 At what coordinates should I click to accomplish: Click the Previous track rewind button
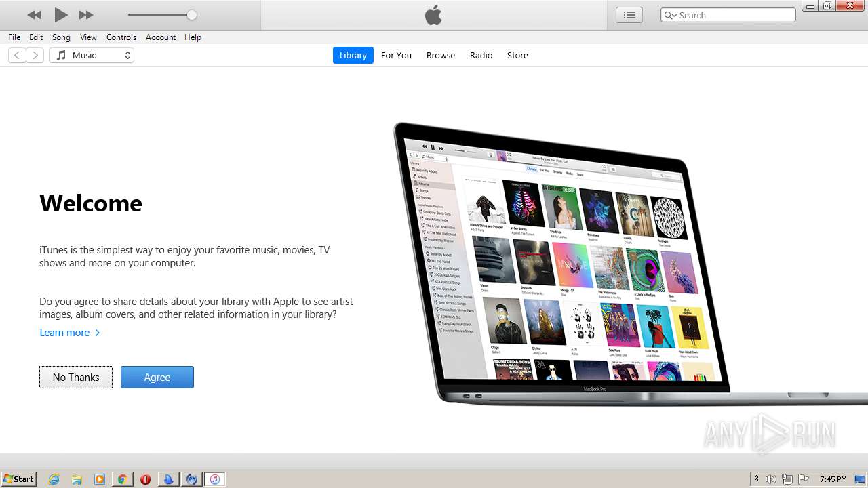coord(35,15)
